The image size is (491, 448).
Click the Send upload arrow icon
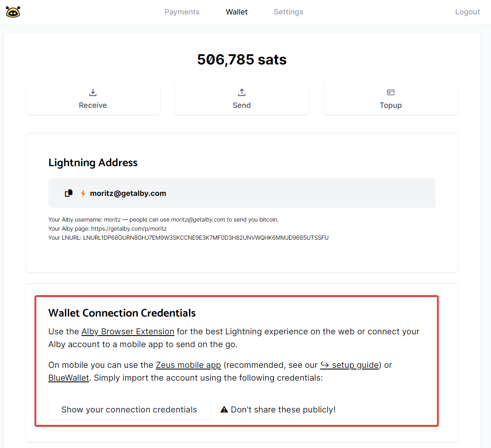pyautogui.click(x=242, y=92)
